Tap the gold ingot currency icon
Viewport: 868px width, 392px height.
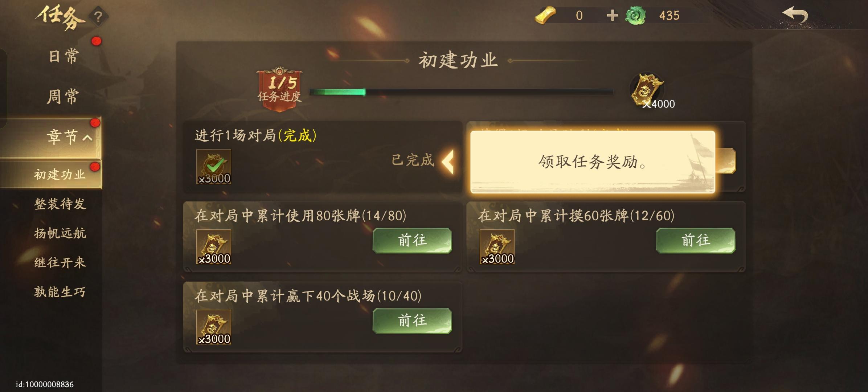545,16
